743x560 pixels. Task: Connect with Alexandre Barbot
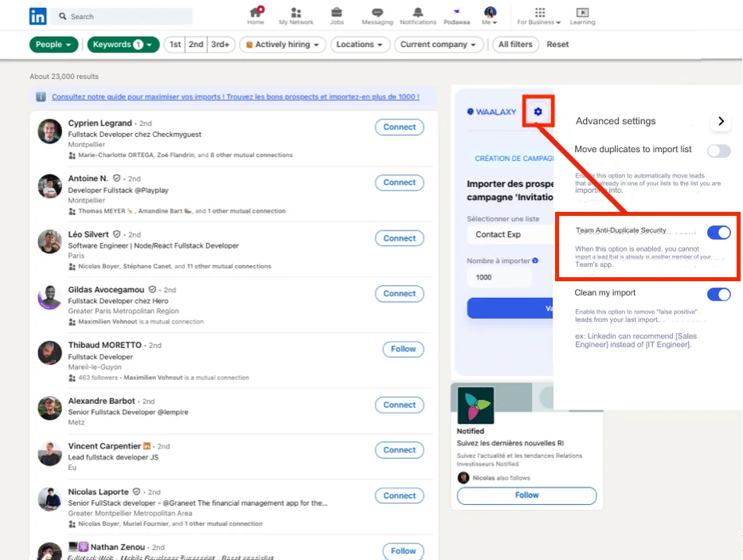(399, 405)
